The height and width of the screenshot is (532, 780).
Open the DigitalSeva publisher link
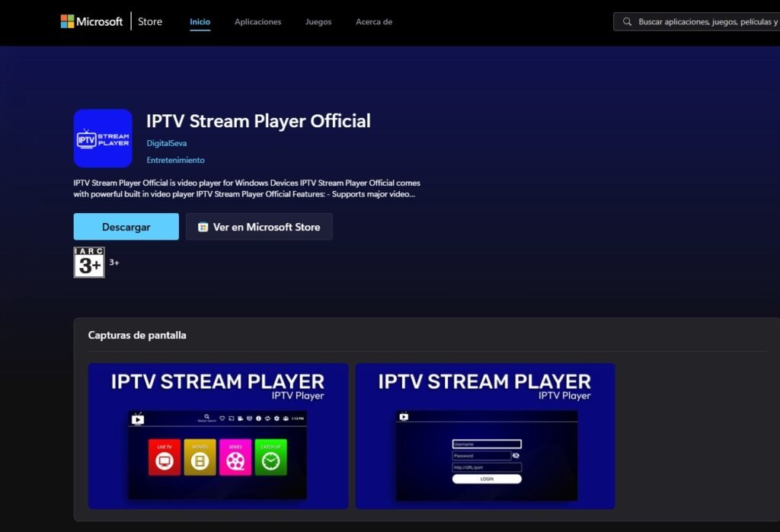(166, 143)
